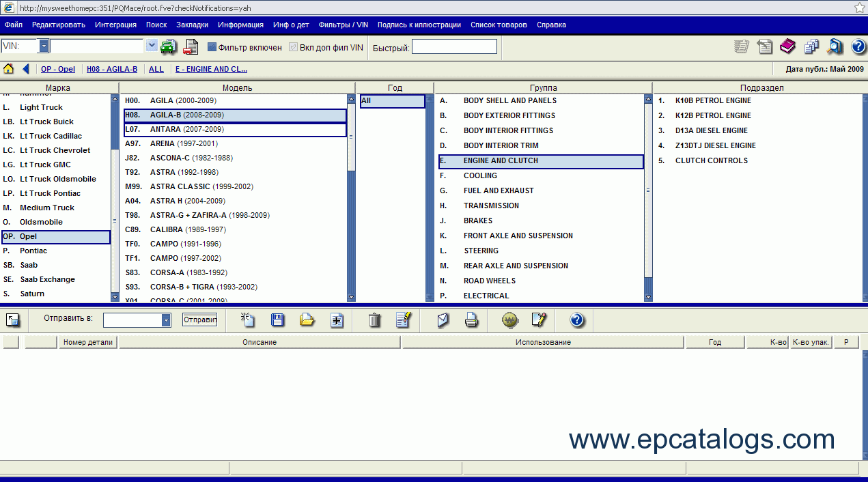Click the purple book icon in top toolbar
The image size is (868, 482).
coord(787,46)
